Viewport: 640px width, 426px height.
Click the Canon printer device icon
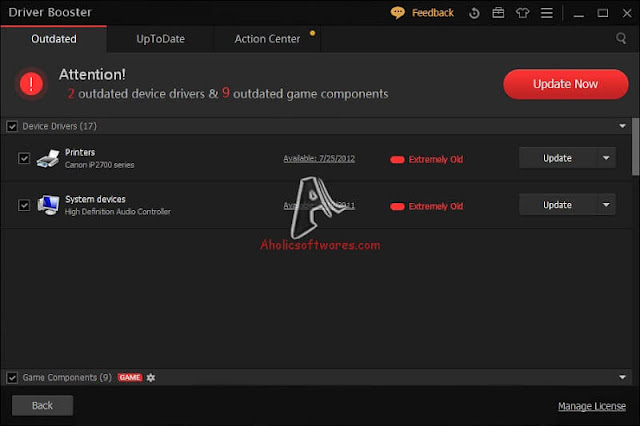pos(48,158)
